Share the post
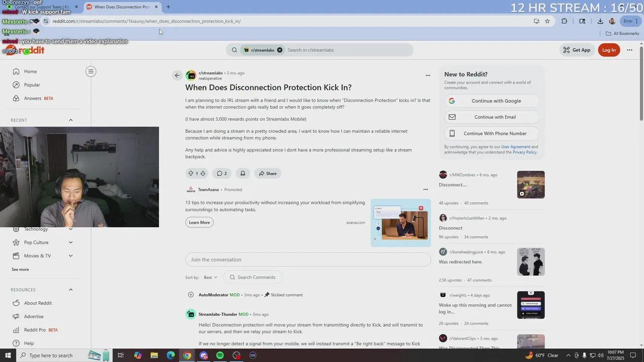Screen dimensions: 644x362 click(x=268, y=173)
